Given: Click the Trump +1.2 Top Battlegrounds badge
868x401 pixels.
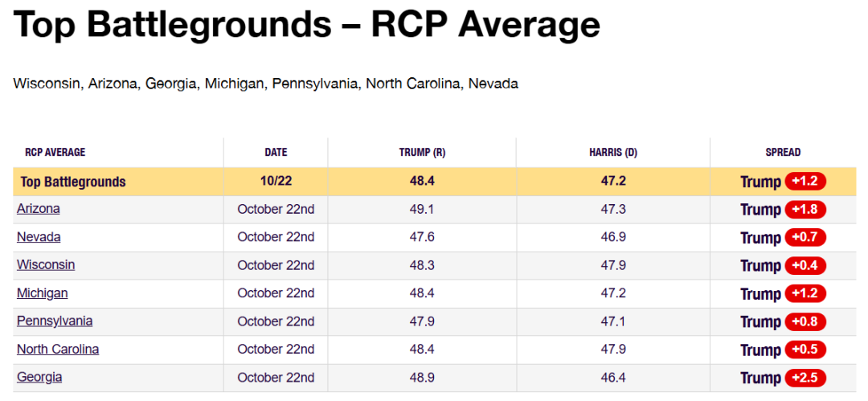Looking at the screenshot, I should click(805, 182).
